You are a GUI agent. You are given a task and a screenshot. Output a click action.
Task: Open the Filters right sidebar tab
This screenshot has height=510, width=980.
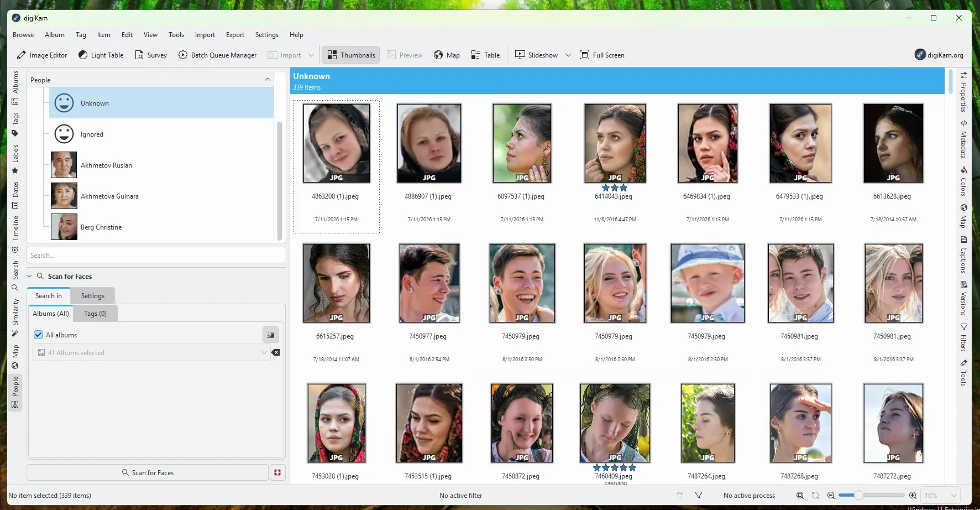pyautogui.click(x=963, y=337)
